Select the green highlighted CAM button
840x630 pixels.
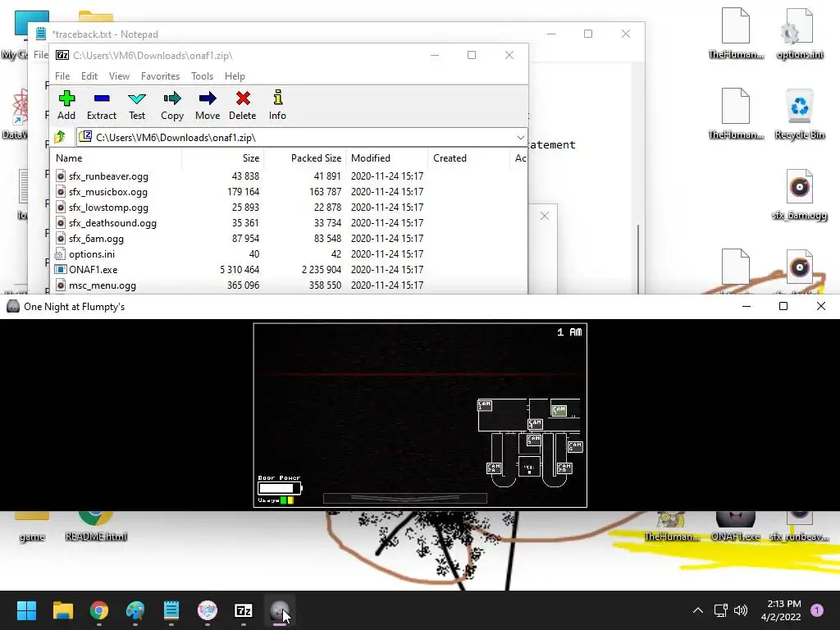(x=559, y=411)
